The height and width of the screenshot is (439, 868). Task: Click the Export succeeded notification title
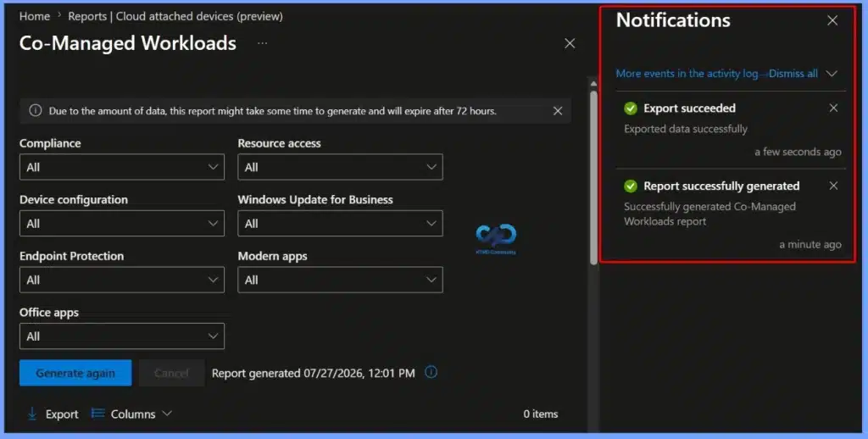[689, 108]
